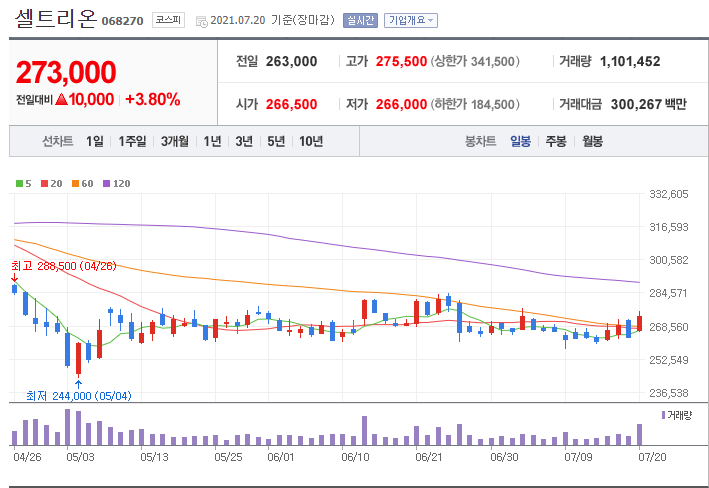Select the 1일 line chart tab
Image resolution: width=709 pixels, height=488 pixels.
(95, 142)
